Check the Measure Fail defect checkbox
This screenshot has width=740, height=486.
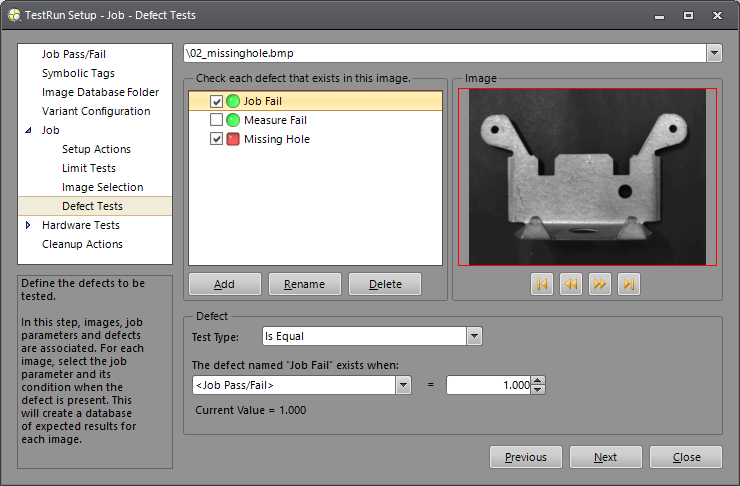pyautogui.click(x=216, y=120)
